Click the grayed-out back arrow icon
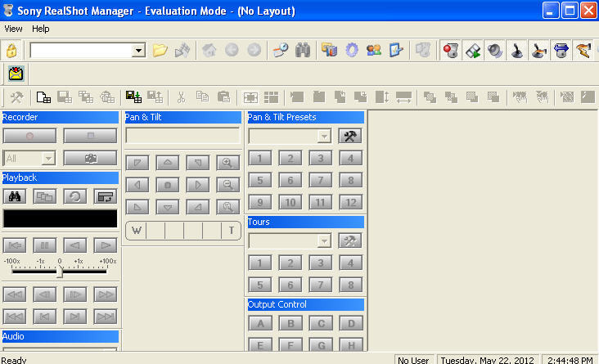 (x=232, y=50)
